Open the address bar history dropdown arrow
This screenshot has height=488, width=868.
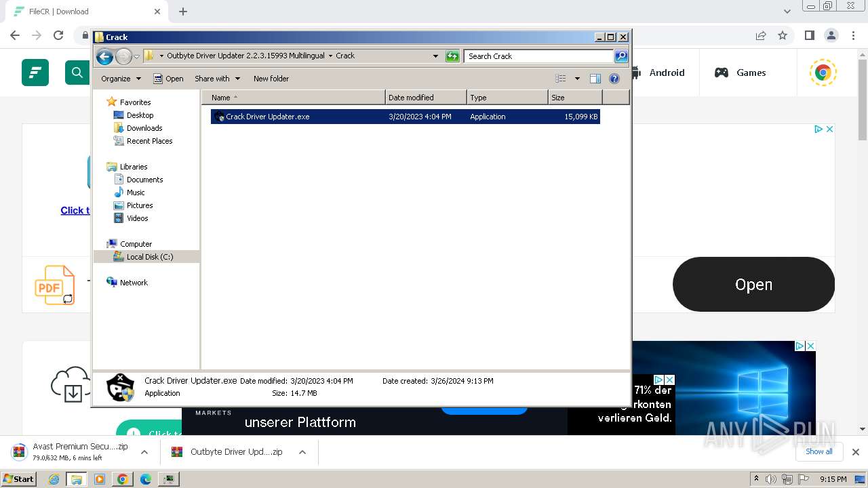435,56
